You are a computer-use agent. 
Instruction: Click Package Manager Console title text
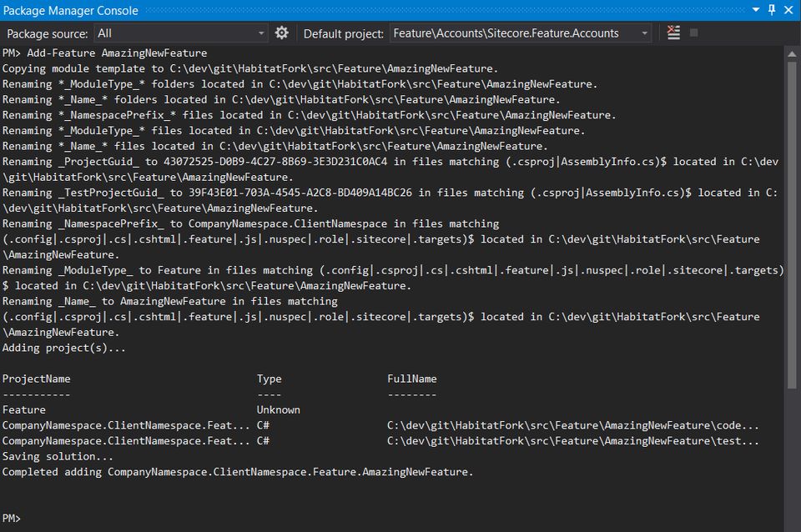tap(70, 10)
